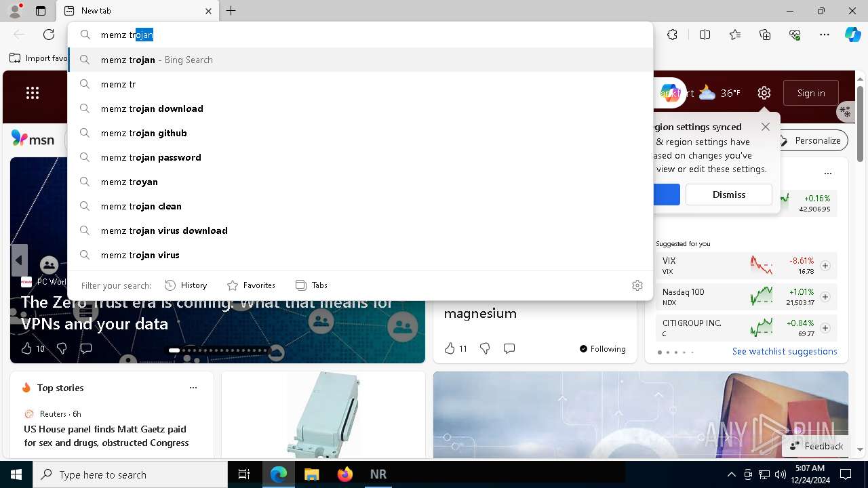The width and height of the screenshot is (868, 488).
Task: Toggle Following on magnesium article
Action: click(602, 349)
